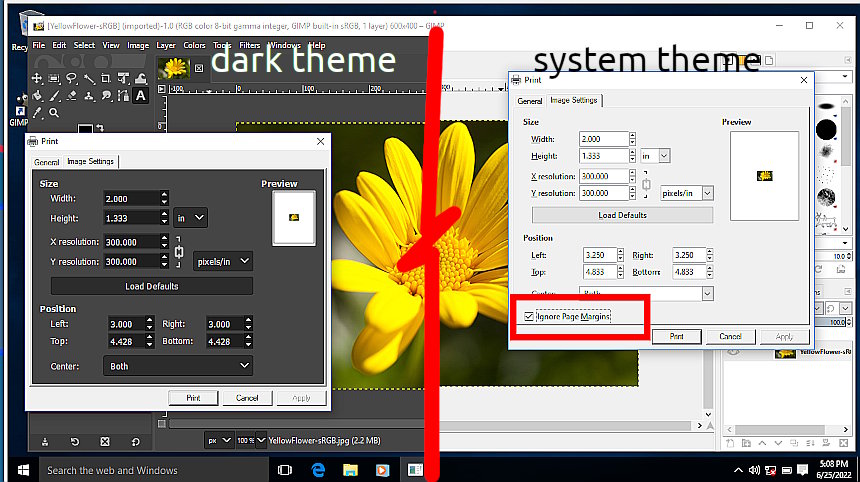Open pixels/in dropdown in system theme dialog
860x482 pixels.
[x=686, y=193]
